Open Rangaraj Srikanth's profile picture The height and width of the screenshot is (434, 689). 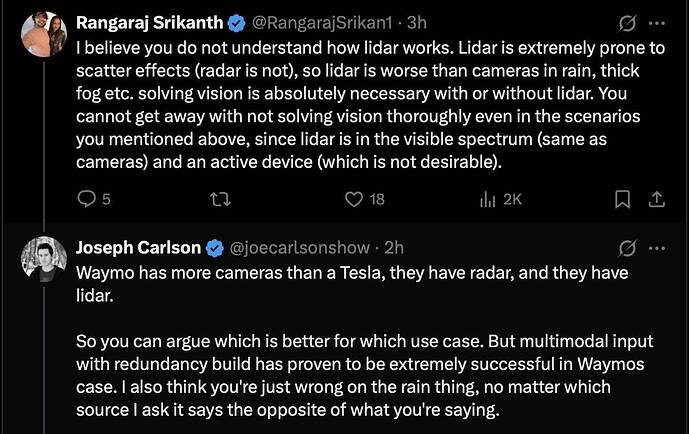point(44,35)
